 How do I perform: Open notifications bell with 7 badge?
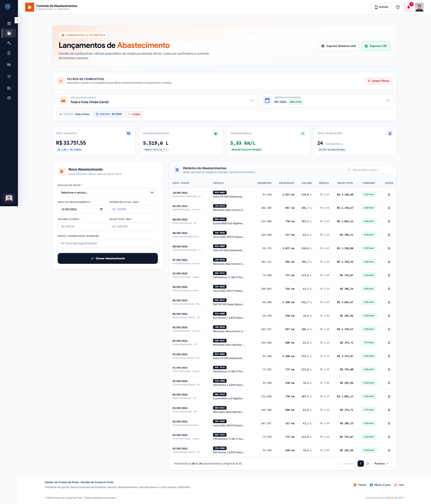tap(408, 7)
